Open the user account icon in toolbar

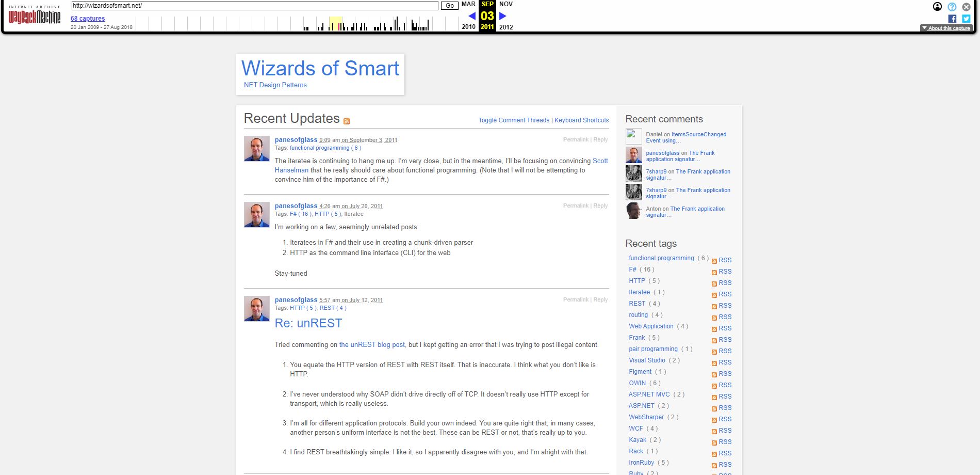937,7
